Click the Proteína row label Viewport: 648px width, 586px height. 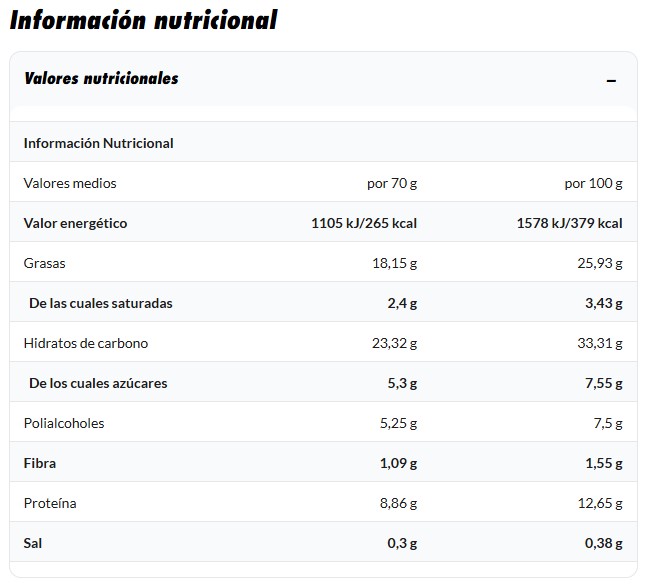(x=50, y=503)
